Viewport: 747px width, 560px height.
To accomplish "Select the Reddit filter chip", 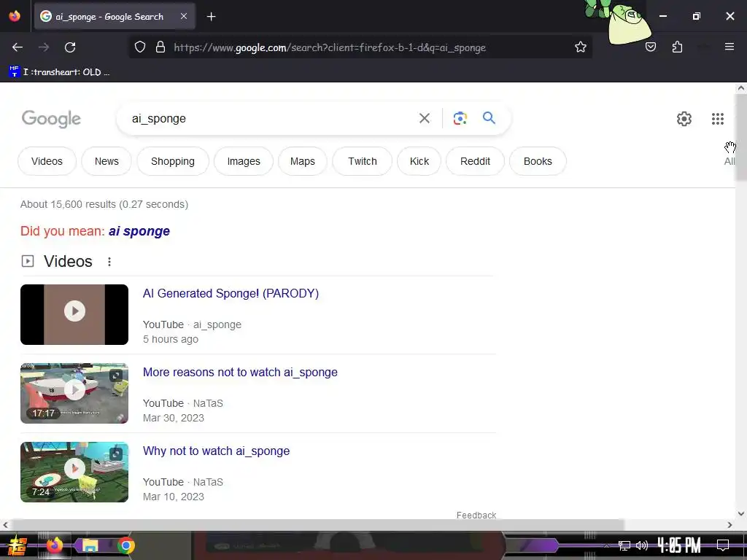I will tap(475, 161).
